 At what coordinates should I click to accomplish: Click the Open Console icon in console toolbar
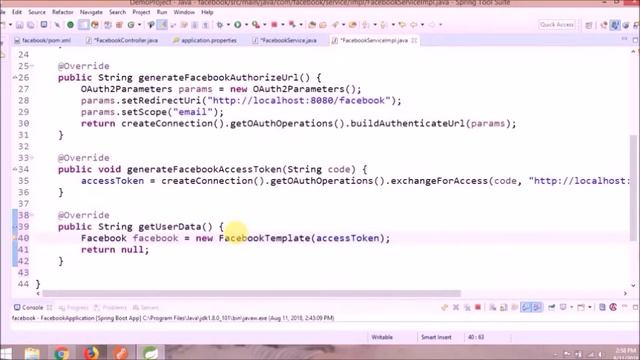point(581,307)
